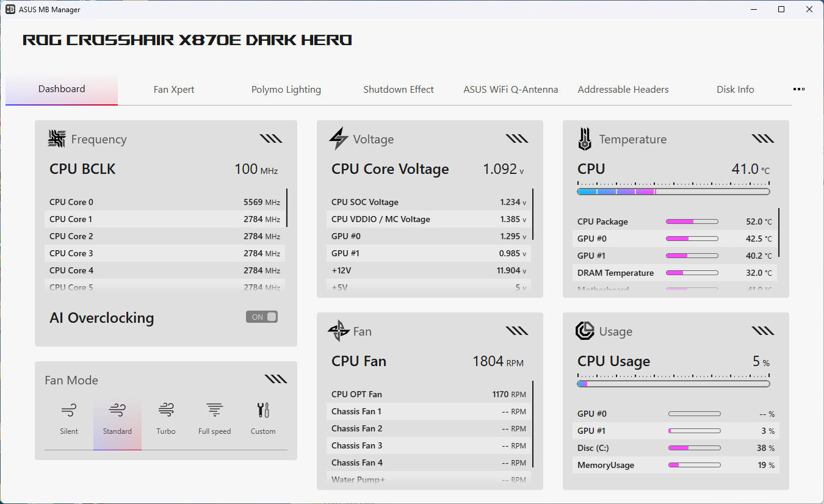Click the Voltage lightning bolt icon
This screenshot has width=824, height=504.
[x=338, y=139]
